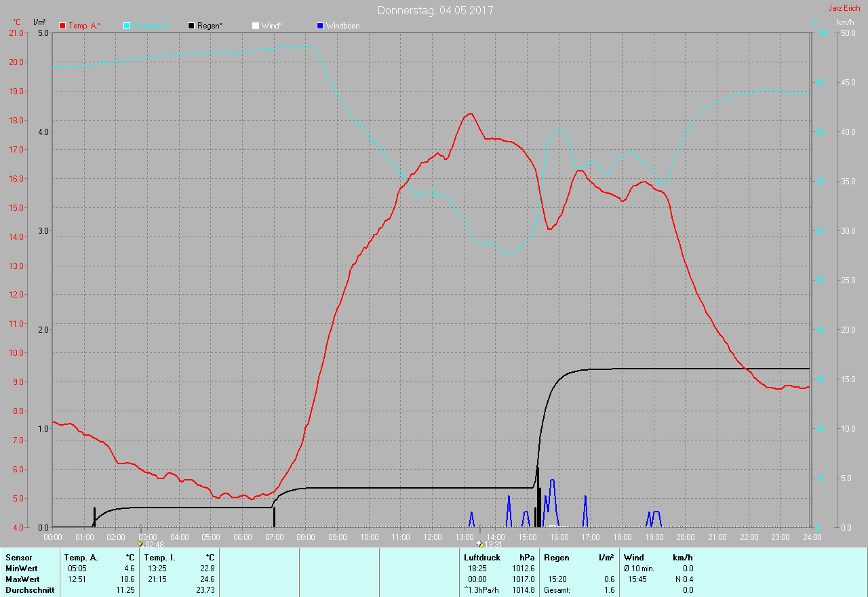Click the 24:00 label on the time axis
The image size is (868, 597).
click(x=812, y=537)
